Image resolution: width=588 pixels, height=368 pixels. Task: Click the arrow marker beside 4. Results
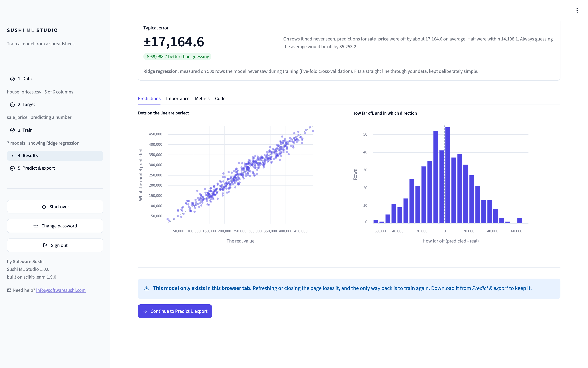tap(12, 156)
